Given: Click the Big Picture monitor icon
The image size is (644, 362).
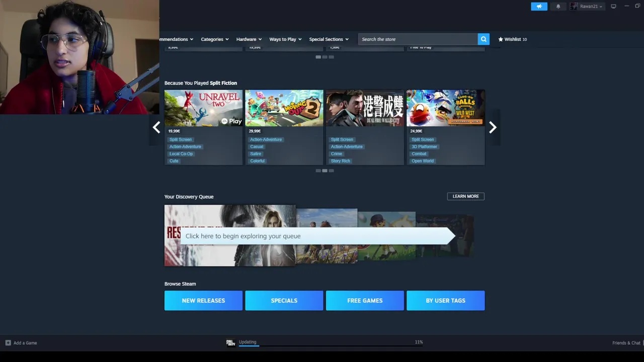Looking at the screenshot, I should tap(613, 7).
